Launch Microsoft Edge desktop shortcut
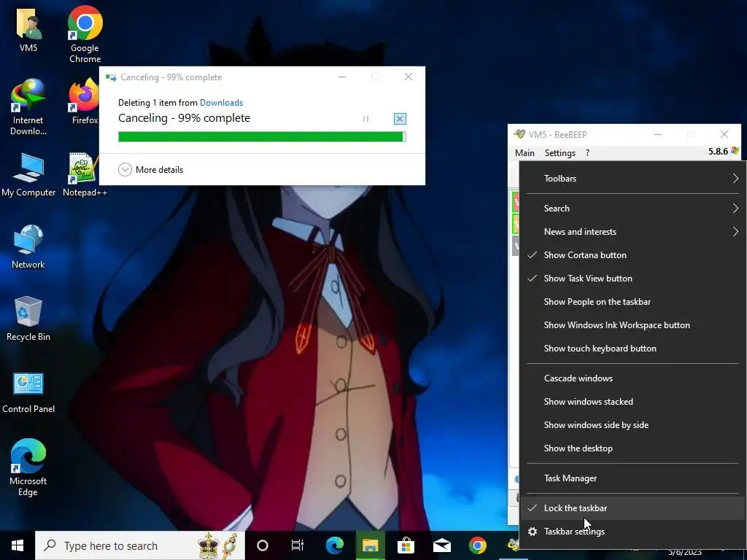The image size is (747, 560). pyautogui.click(x=28, y=468)
